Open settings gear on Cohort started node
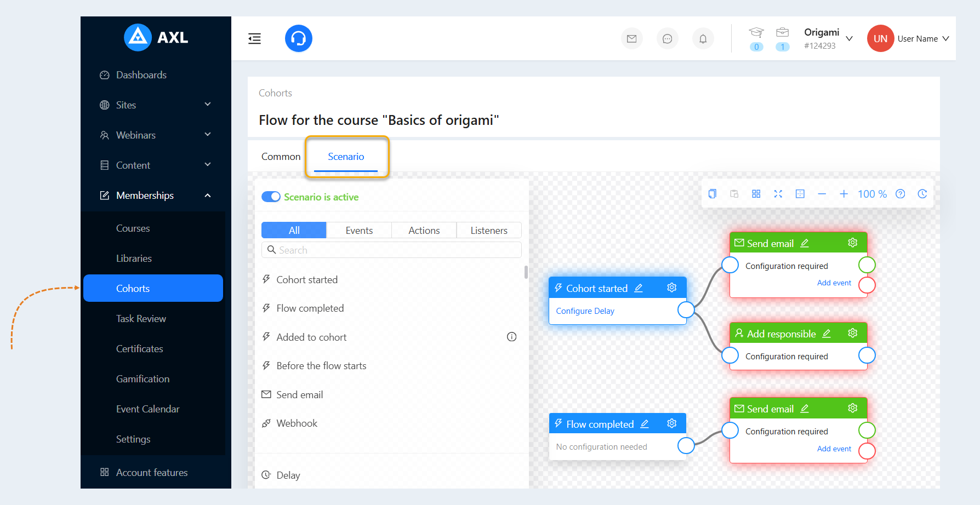The height and width of the screenshot is (505, 980). coord(672,288)
